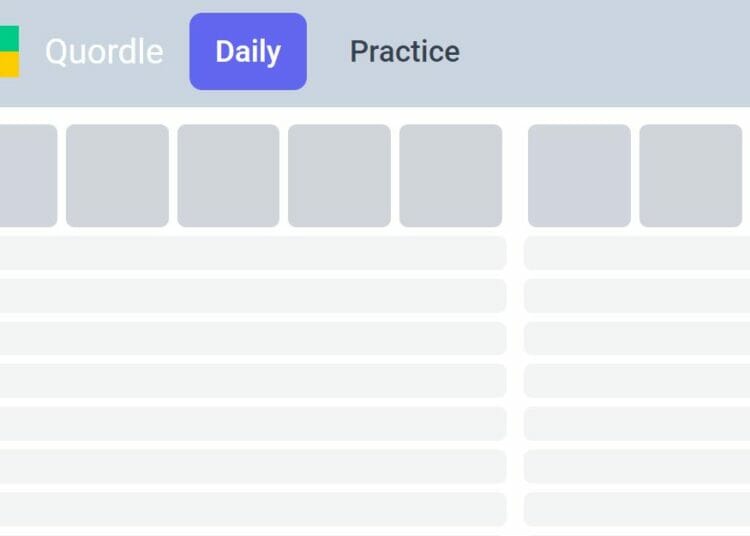Select the partially visible first tile, left board
Screen dimensions: 750x536
(x=28, y=175)
